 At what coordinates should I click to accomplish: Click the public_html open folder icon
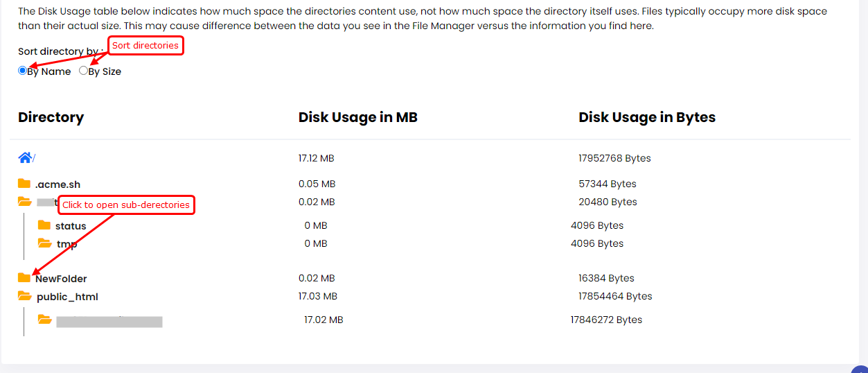[25, 297]
